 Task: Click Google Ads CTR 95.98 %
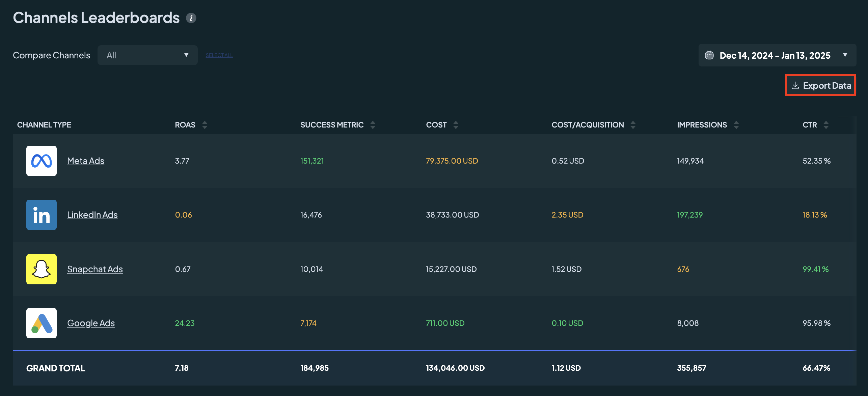(x=816, y=323)
